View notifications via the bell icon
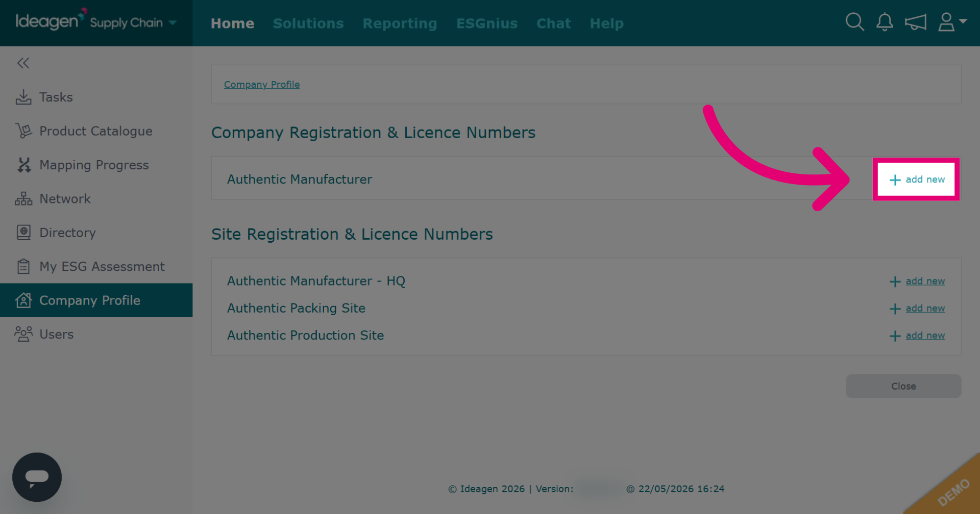The width and height of the screenshot is (980, 514). tap(885, 22)
